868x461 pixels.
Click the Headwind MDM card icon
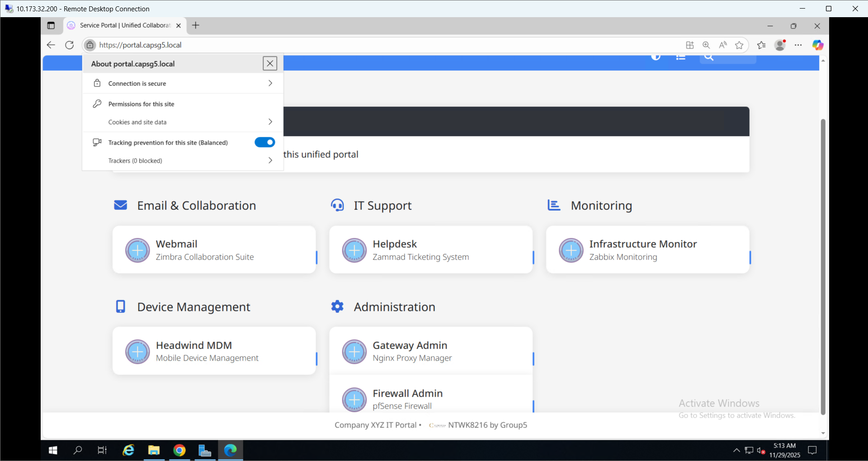[x=137, y=352]
